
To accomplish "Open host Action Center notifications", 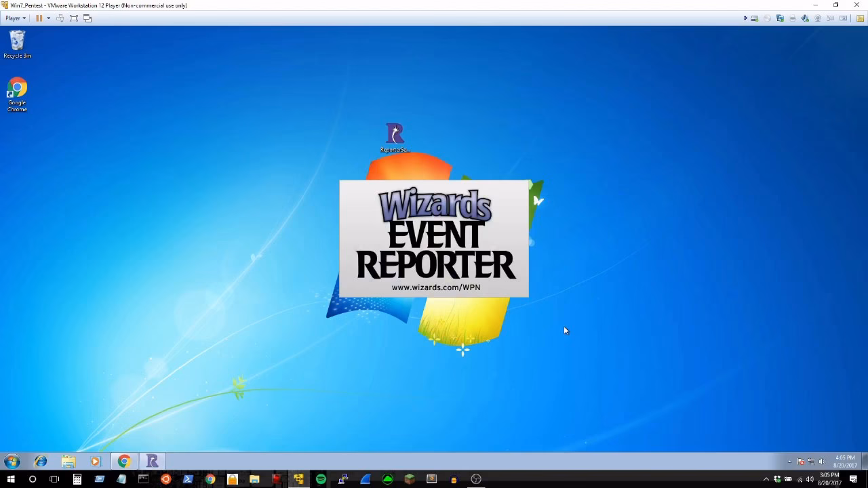I will [853, 479].
